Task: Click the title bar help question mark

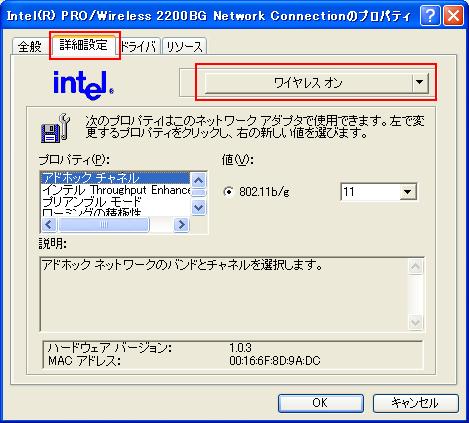Action: pyautogui.click(x=430, y=16)
